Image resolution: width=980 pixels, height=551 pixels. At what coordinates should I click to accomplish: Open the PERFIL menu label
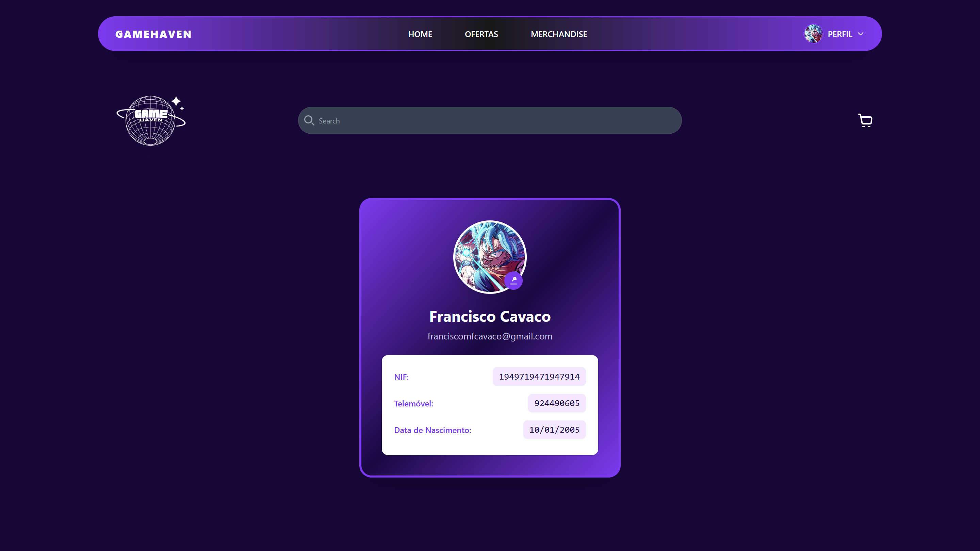pyautogui.click(x=839, y=34)
